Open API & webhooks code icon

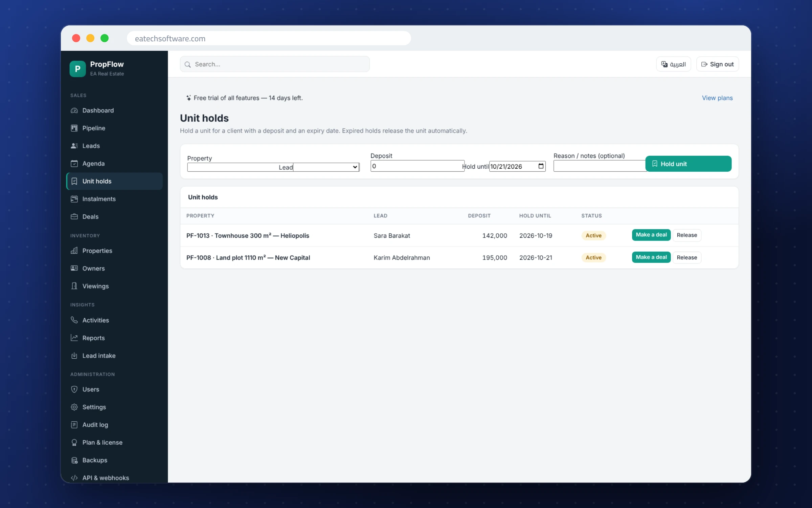click(74, 478)
